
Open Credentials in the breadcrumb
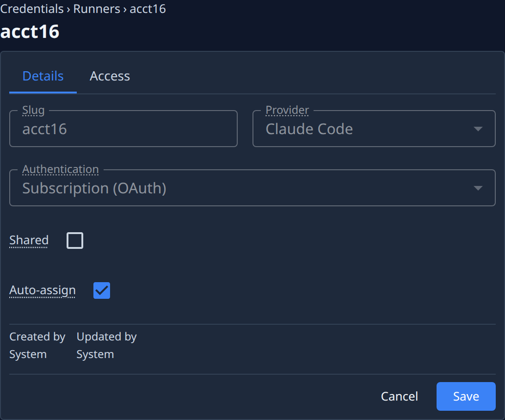[32, 9]
